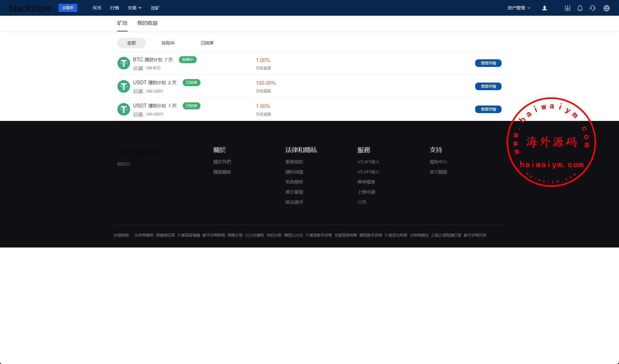Select the 全部 filter pill
This screenshot has height=364, width=619.
pos(131,43)
